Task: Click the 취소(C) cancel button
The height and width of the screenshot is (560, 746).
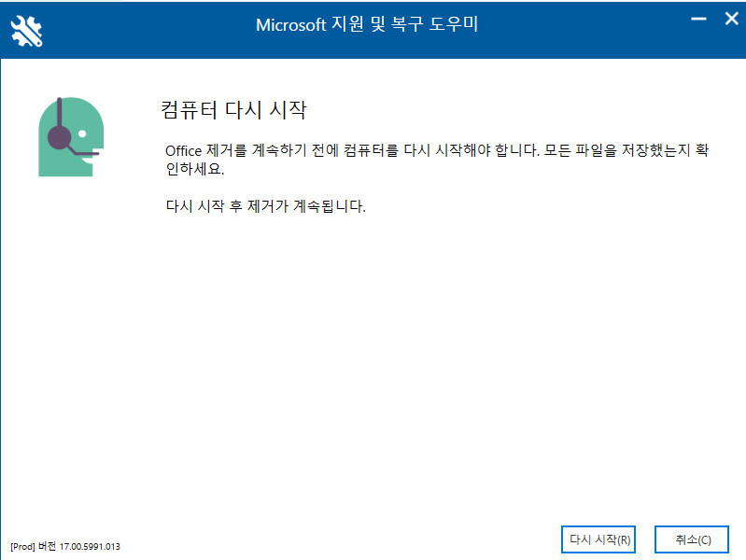Action: [691, 539]
